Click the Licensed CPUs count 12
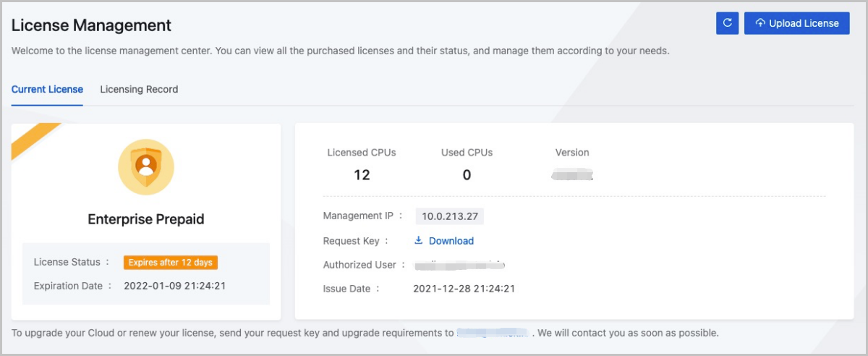The height and width of the screenshot is (356, 868). pos(362,175)
